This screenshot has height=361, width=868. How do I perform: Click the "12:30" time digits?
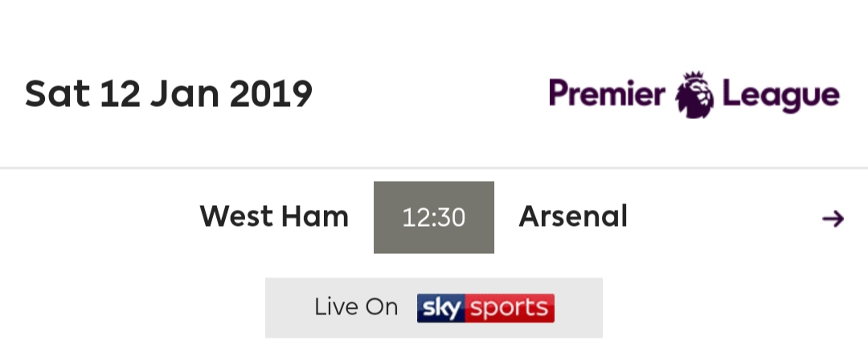click(x=434, y=218)
